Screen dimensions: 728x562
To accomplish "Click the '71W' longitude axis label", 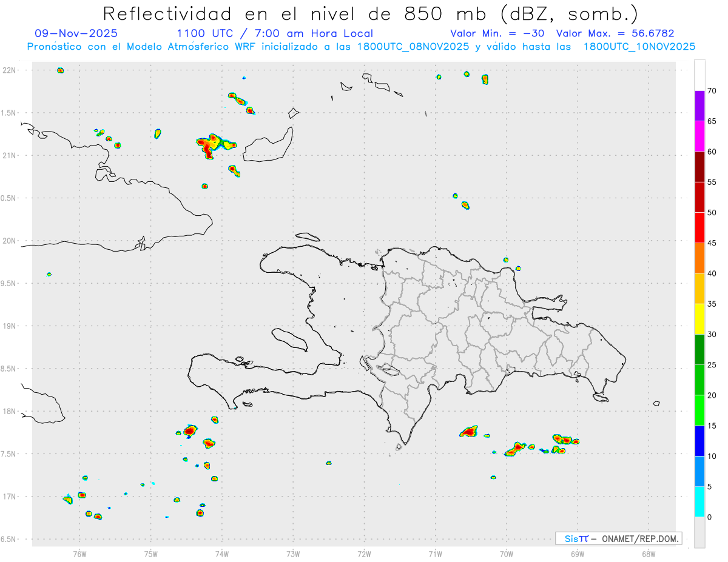I will [x=435, y=554].
